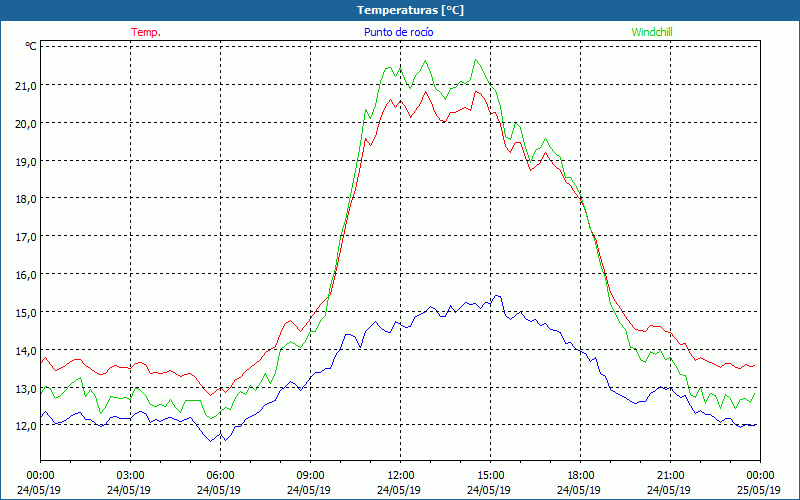Click the 15:00 time axis label
Screen dimensions: 800x500
coord(490,476)
